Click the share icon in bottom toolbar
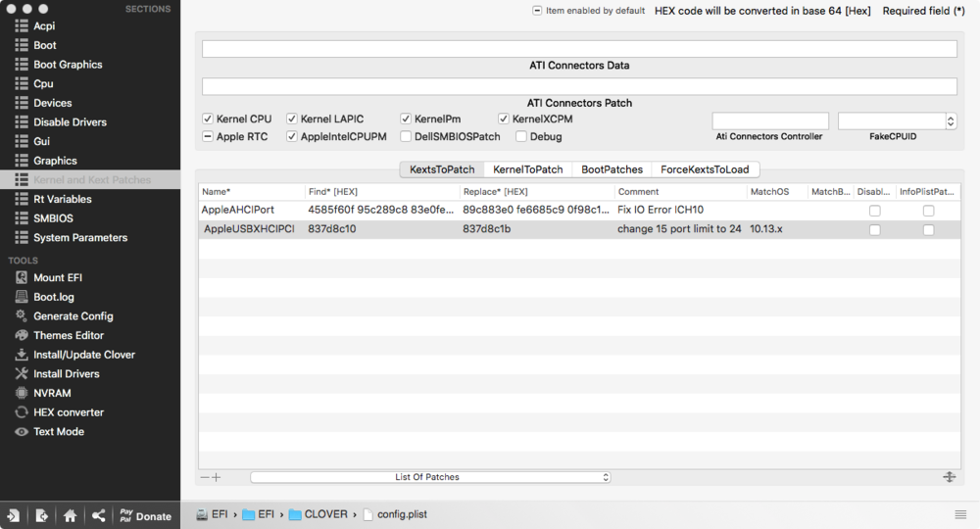The width and height of the screenshot is (980, 529). [99, 515]
